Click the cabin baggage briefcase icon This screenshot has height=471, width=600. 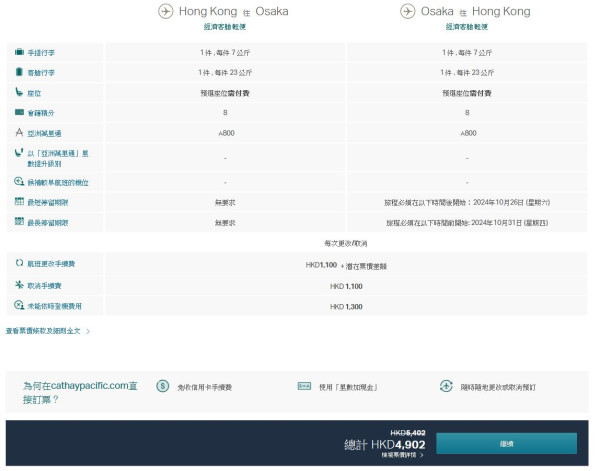19,52
